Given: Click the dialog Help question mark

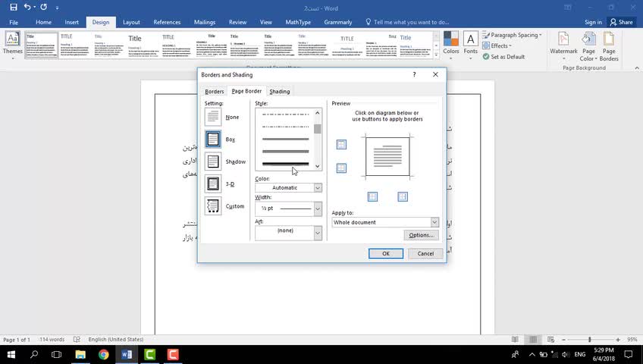Looking at the screenshot, I should tap(414, 74).
